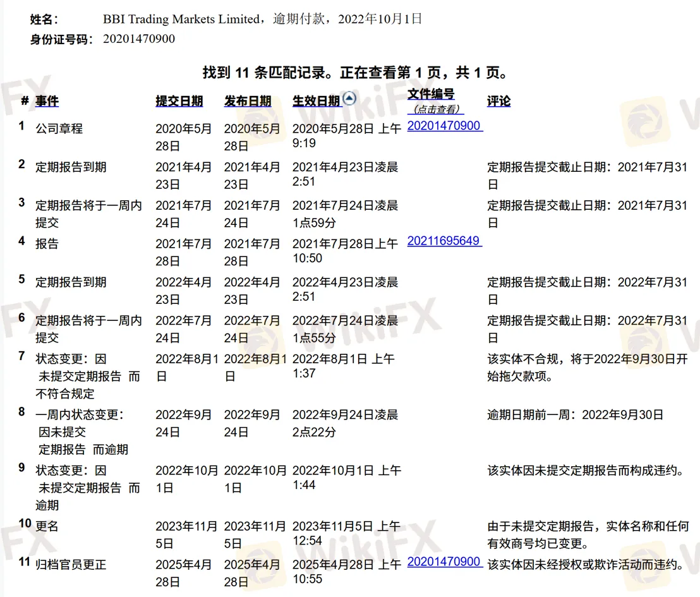Select 定期报告到期 in row 2
Viewport: 700px width, 597px height.
71,167
